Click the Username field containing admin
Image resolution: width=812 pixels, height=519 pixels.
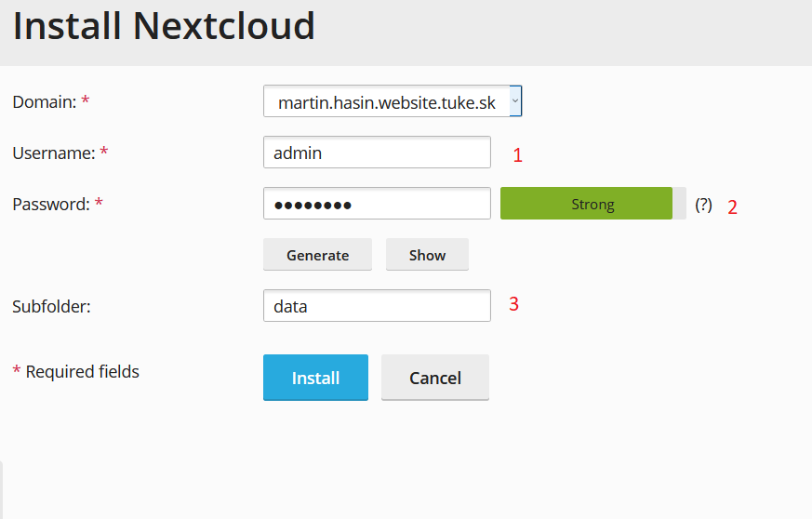[x=377, y=153]
